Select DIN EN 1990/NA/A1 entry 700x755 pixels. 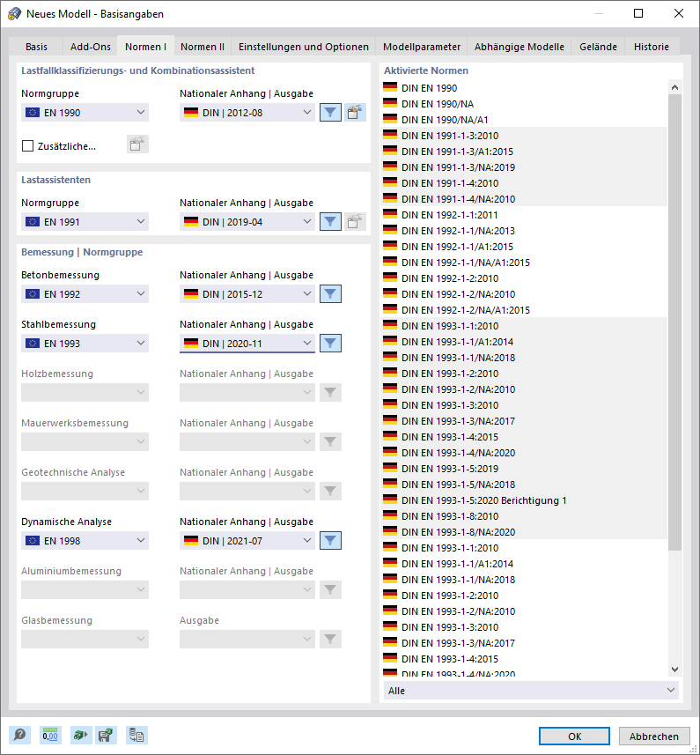click(x=525, y=120)
